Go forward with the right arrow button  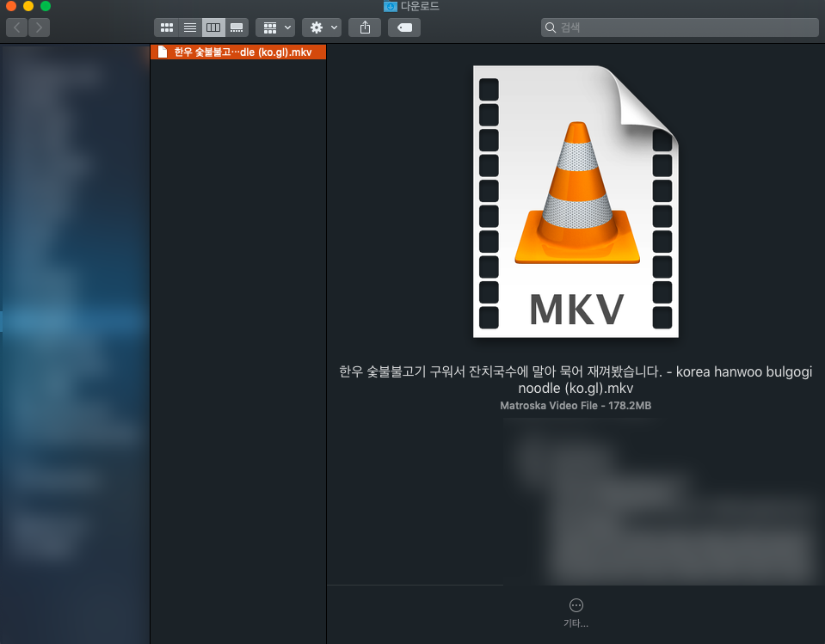(40, 28)
